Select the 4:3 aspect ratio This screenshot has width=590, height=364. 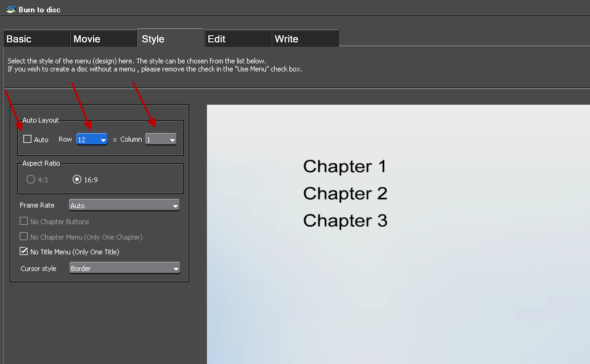31,180
